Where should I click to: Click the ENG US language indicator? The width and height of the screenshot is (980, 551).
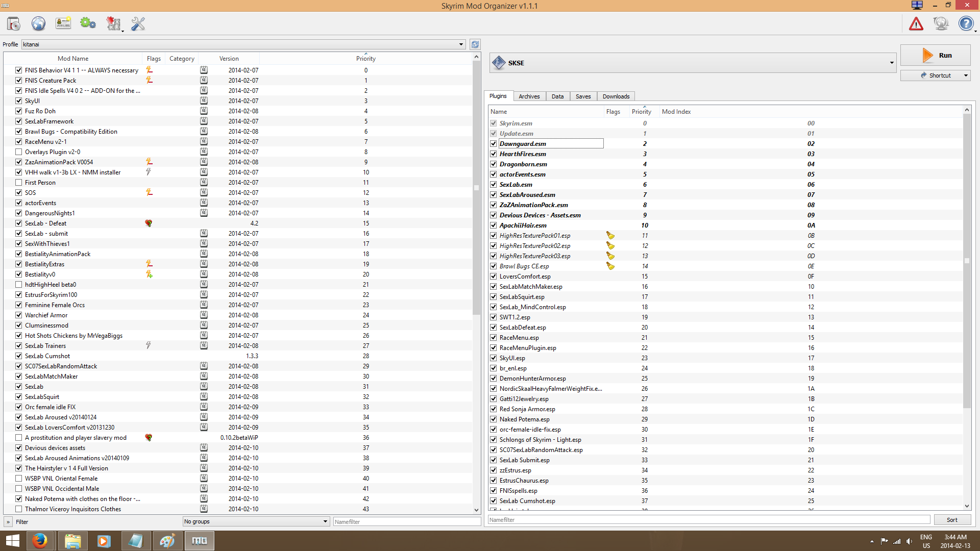(x=926, y=541)
